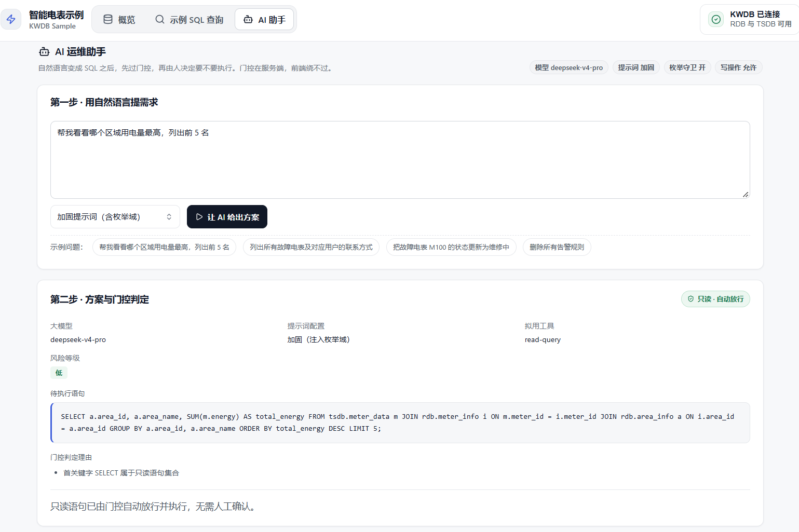Click into the natural language request textarea
The height and width of the screenshot is (532, 799).
[400, 160]
